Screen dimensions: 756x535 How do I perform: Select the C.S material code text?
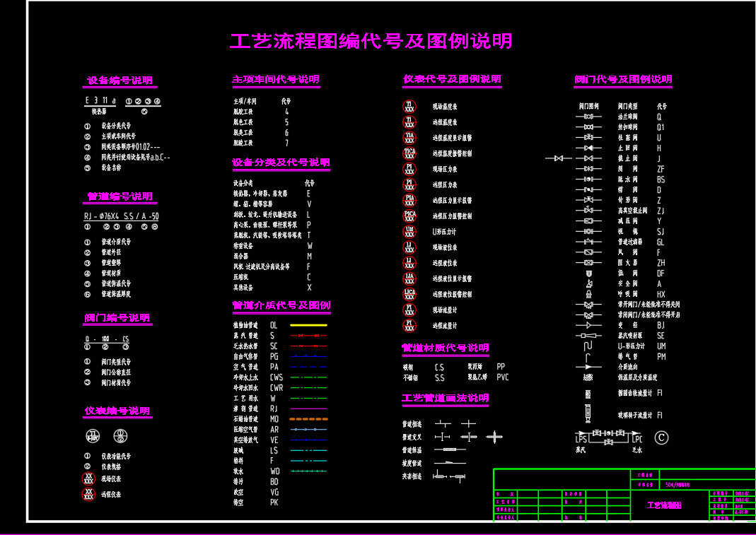click(439, 368)
